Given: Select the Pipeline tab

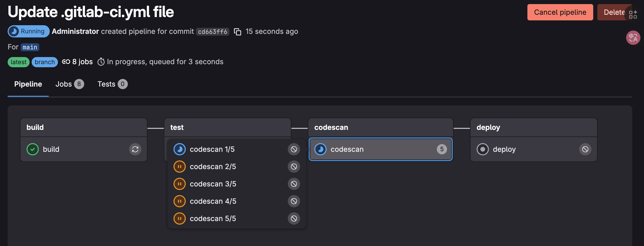Looking at the screenshot, I should coord(28,84).
